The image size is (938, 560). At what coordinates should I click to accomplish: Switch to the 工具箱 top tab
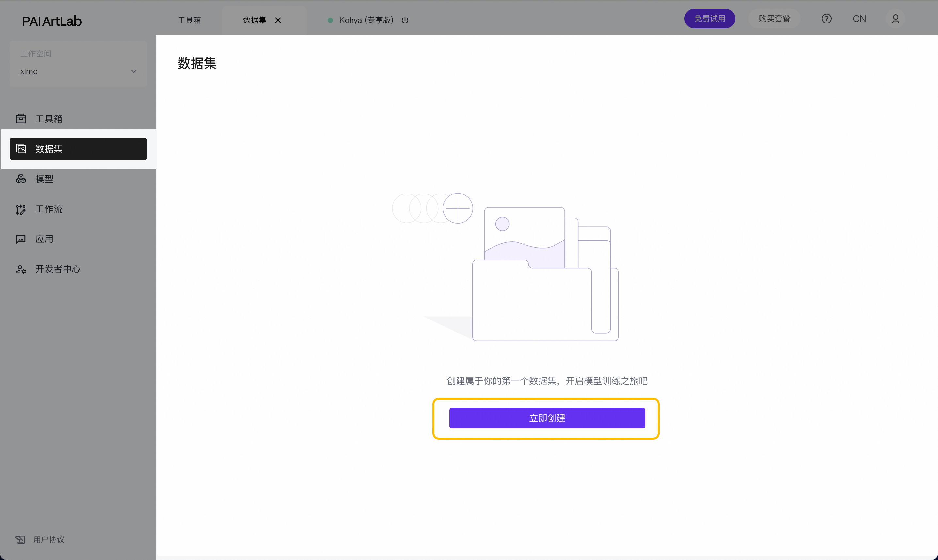coord(189,20)
